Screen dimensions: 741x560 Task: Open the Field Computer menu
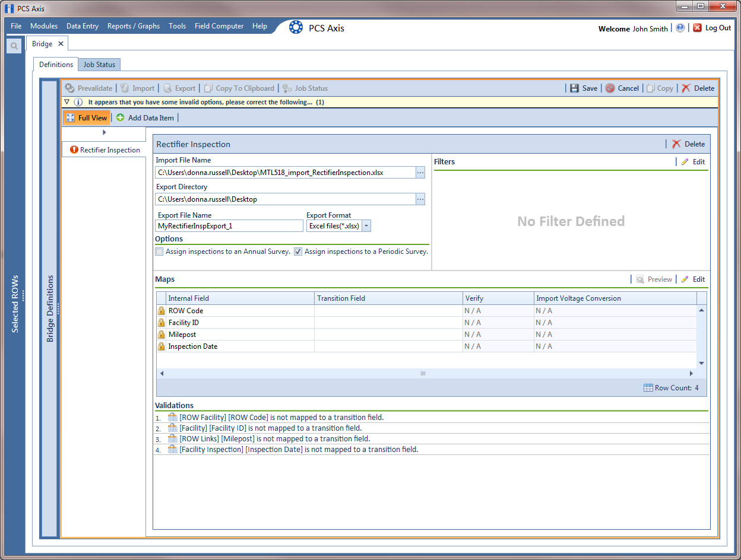[x=219, y=26]
